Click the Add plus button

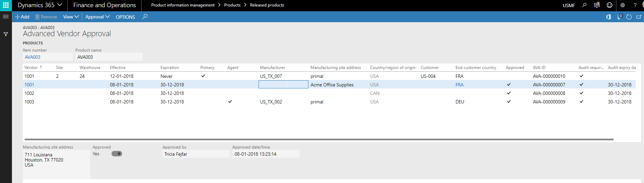point(22,17)
